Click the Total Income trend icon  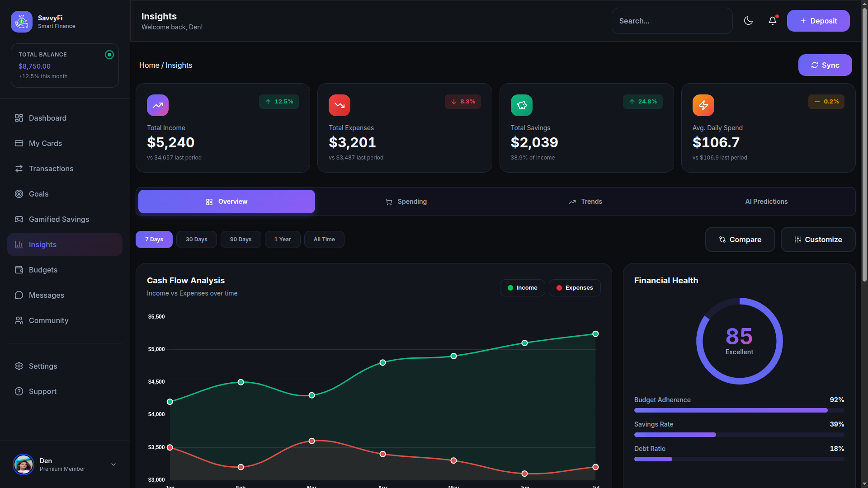[x=158, y=105]
